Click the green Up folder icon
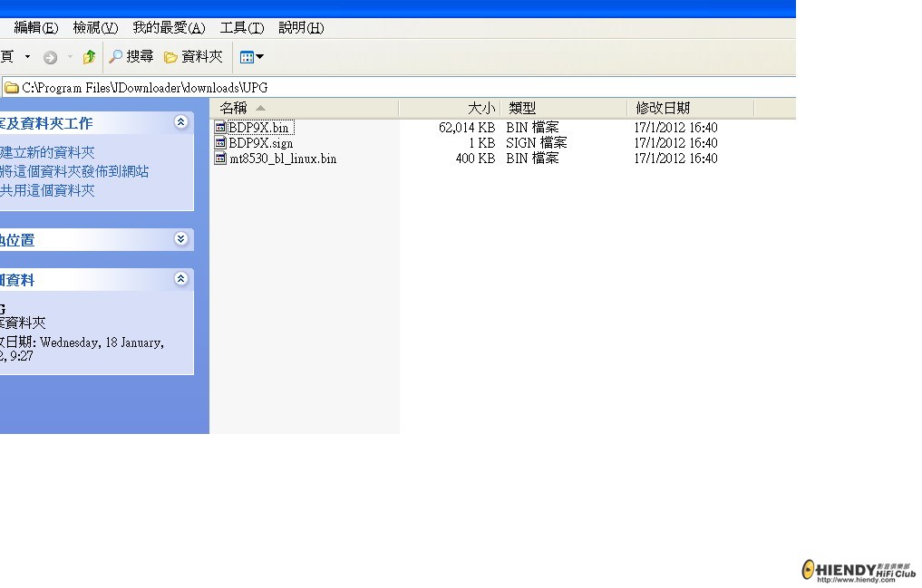922x588 pixels. coord(90,57)
